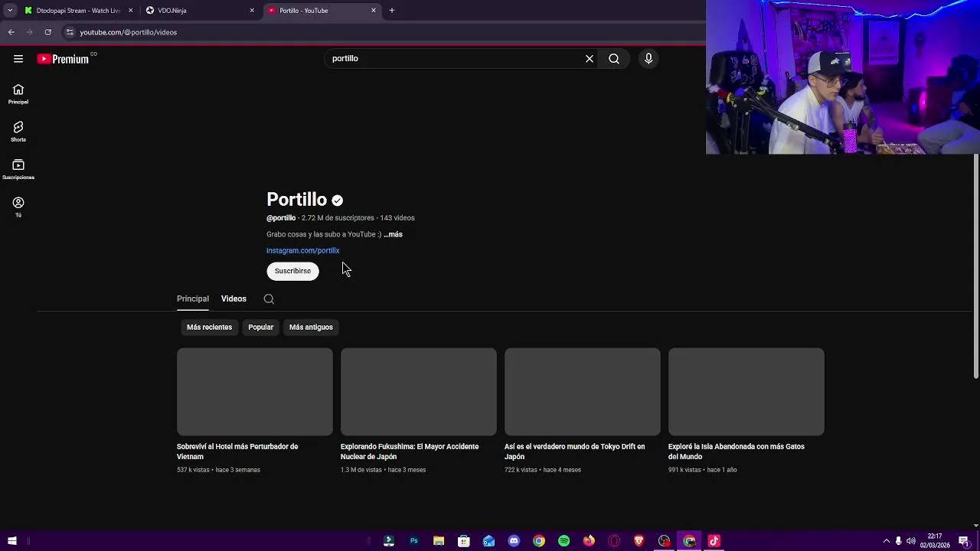Viewport: 980px width, 551px height.
Task: Click the volume icon in system tray
Action: click(911, 541)
